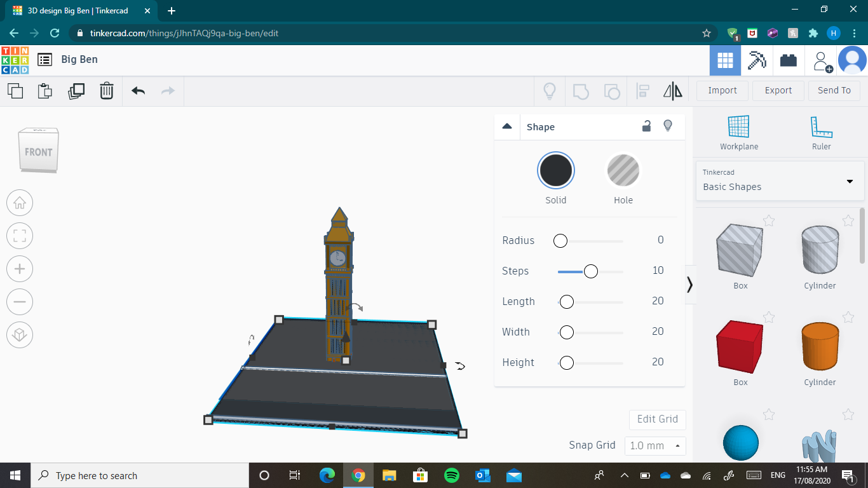The width and height of the screenshot is (868, 488).
Task: Click the Show all lightbulb icon
Action: 550,91
